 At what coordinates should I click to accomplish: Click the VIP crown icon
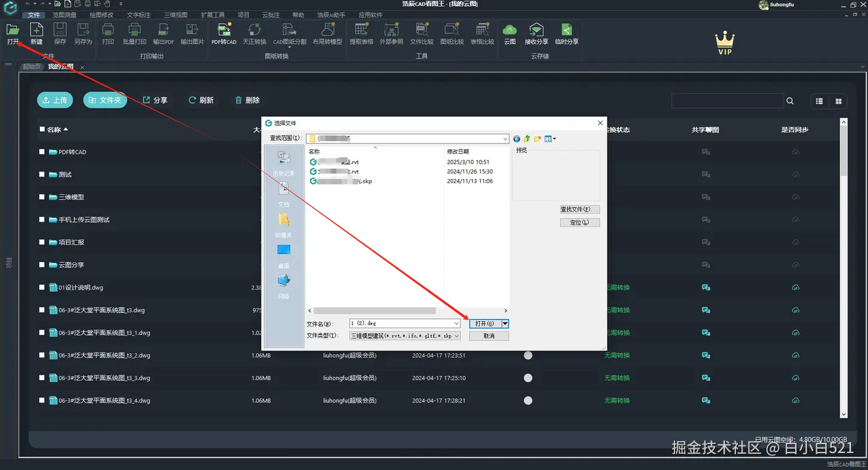pos(725,43)
